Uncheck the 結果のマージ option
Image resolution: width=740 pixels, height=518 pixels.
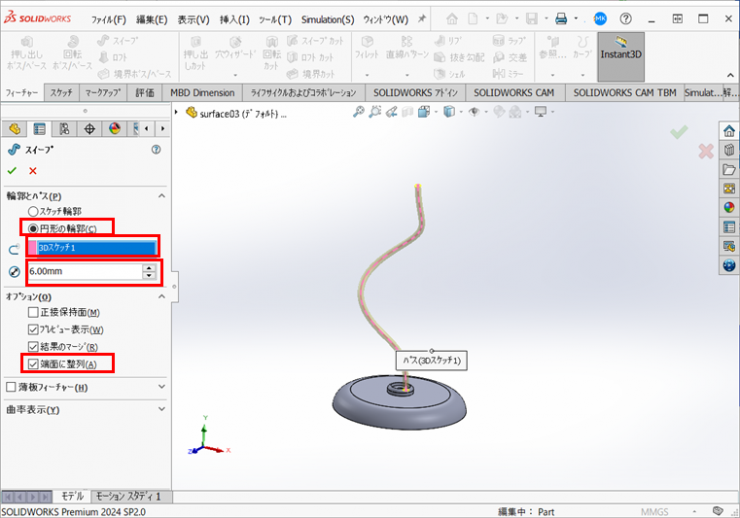tap(33, 346)
